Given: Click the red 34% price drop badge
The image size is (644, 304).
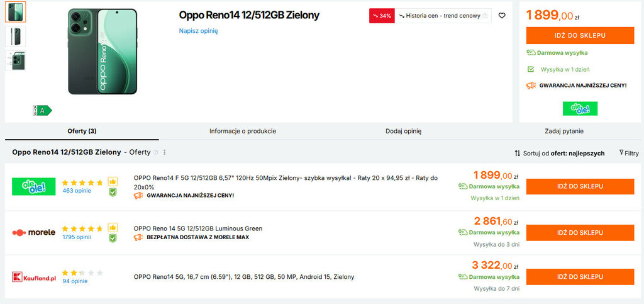Looking at the screenshot, I should [382, 16].
